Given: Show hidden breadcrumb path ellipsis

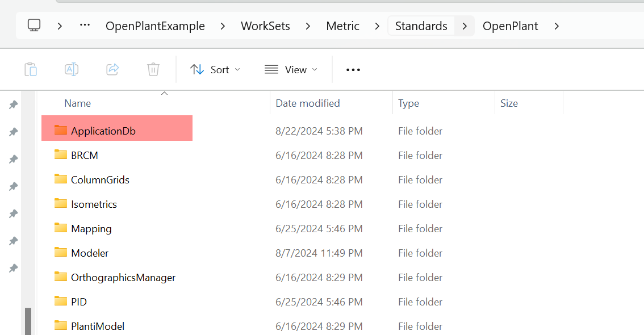Looking at the screenshot, I should tap(85, 26).
